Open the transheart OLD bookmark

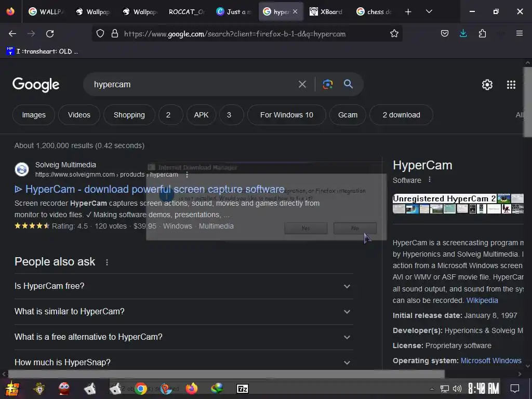(43, 51)
